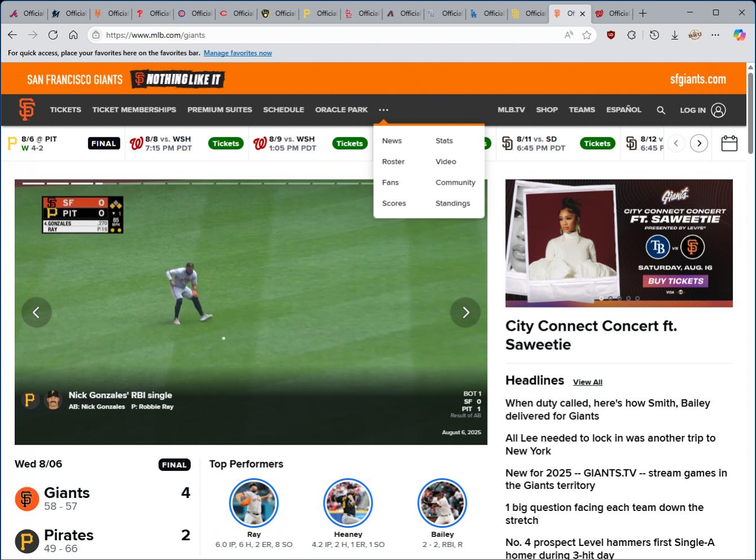
Task: Open the new browser tab button
Action: coord(643,13)
